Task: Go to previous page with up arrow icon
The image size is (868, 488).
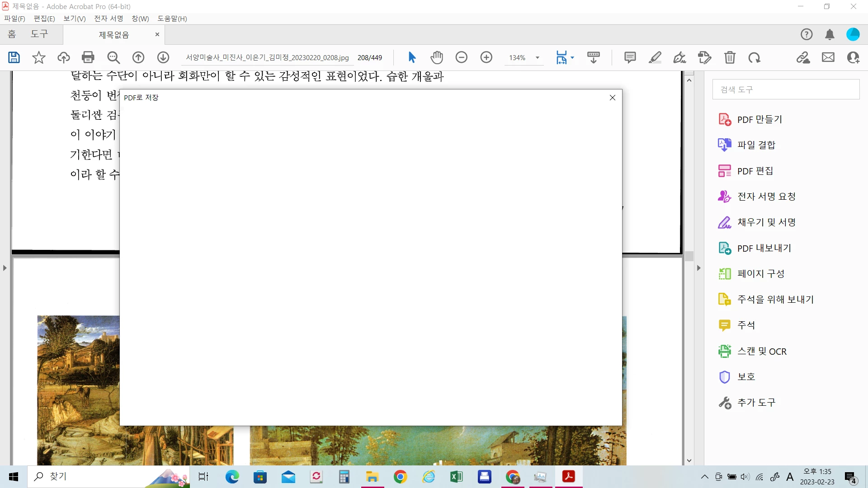Action: (138, 57)
